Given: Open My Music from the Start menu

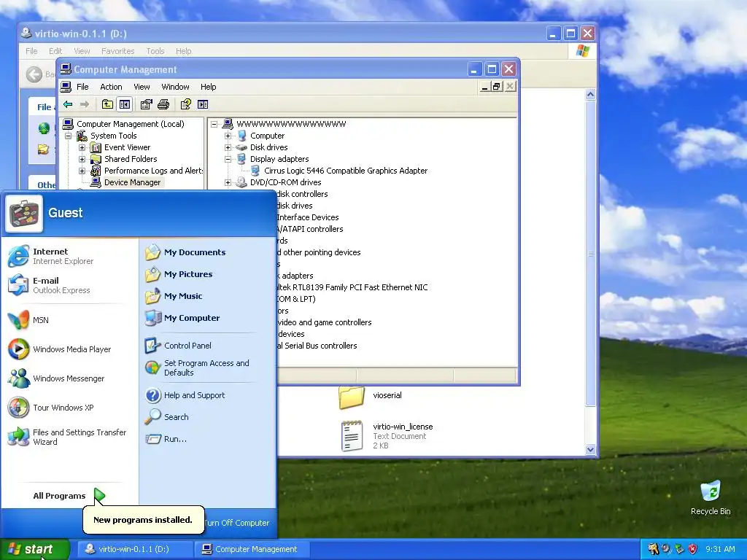Looking at the screenshot, I should (206, 296).
